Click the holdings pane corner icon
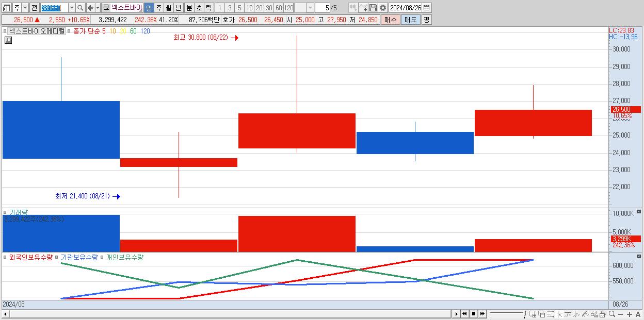The height and width of the screenshot is (320, 644). 639,256
